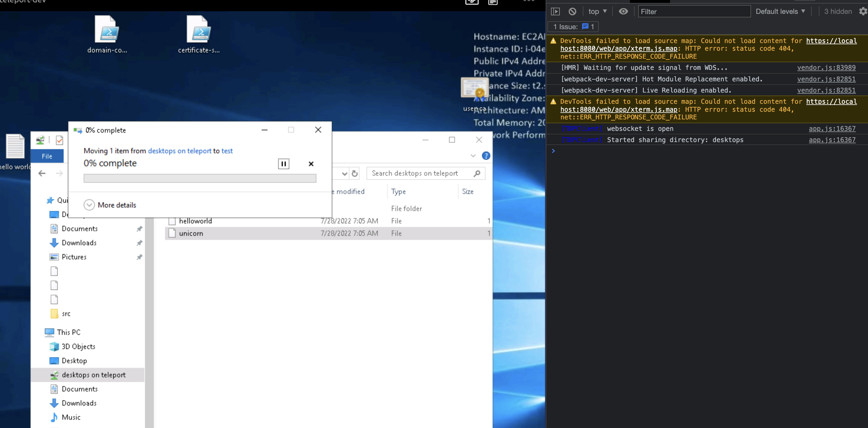Click the 1 Issue button

pyautogui.click(x=573, y=27)
